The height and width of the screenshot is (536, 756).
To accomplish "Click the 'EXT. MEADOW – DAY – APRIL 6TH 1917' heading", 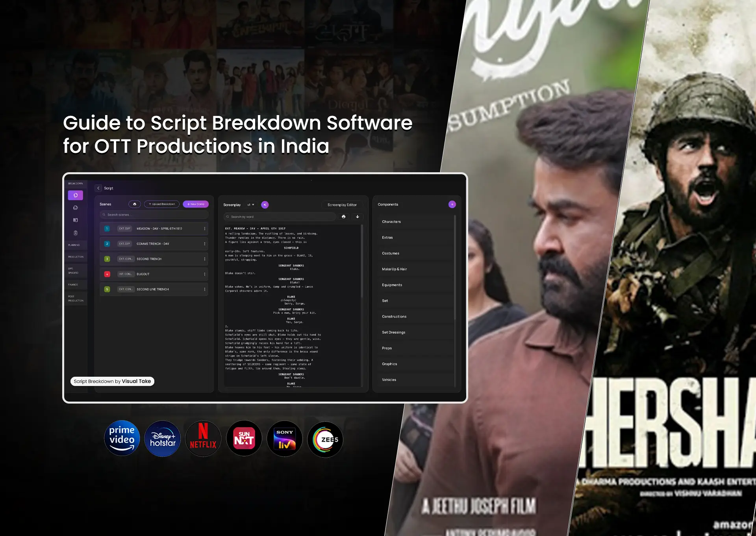I will point(255,229).
